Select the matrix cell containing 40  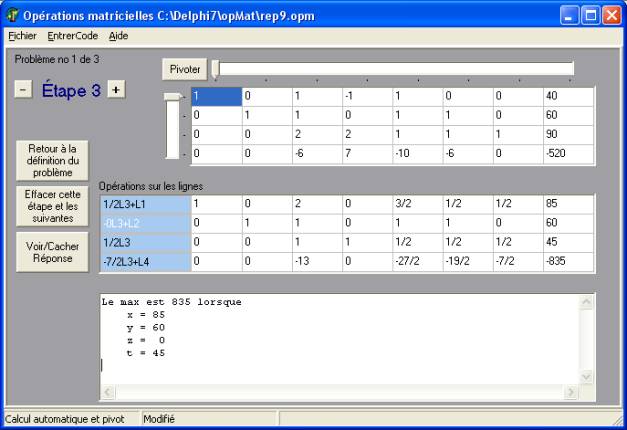[569, 96]
